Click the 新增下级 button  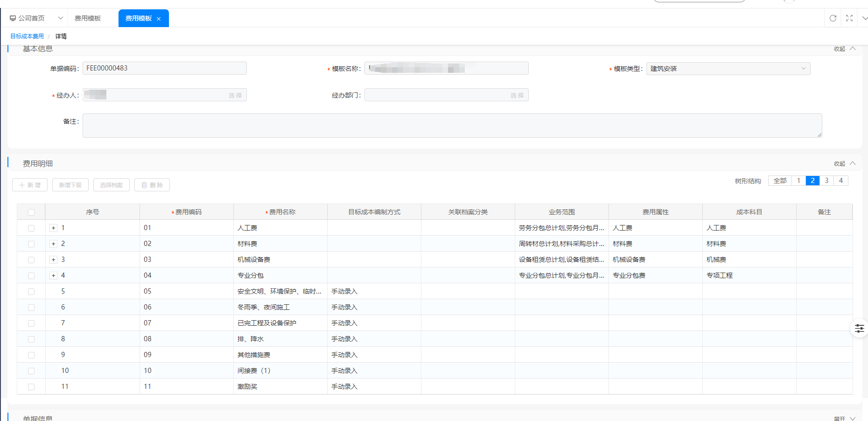click(x=70, y=185)
